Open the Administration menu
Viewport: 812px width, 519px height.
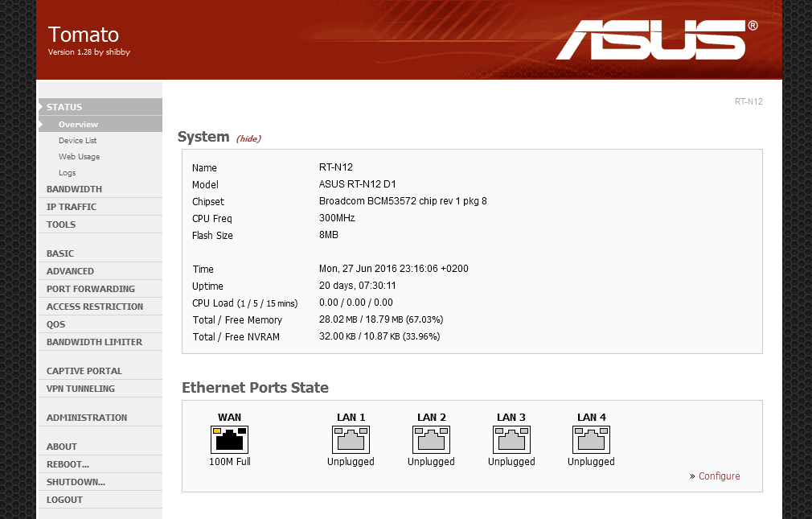[100, 418]
